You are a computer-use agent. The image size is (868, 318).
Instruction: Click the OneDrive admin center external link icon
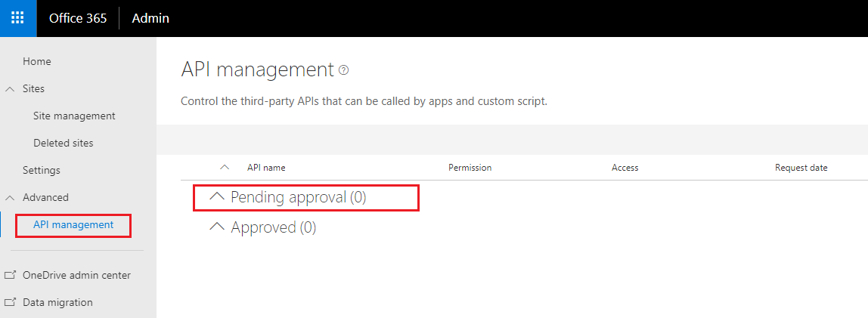tap(11, 276)
